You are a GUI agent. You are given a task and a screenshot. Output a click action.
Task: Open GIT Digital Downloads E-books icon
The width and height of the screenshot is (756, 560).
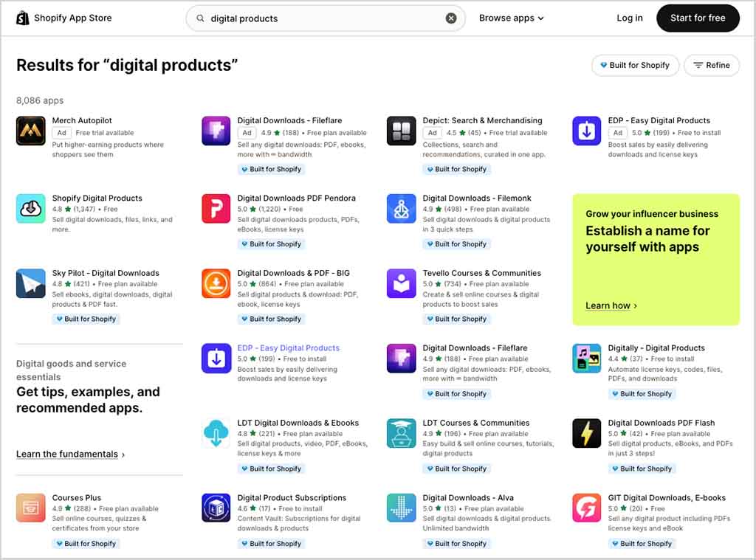pos(587,508)
